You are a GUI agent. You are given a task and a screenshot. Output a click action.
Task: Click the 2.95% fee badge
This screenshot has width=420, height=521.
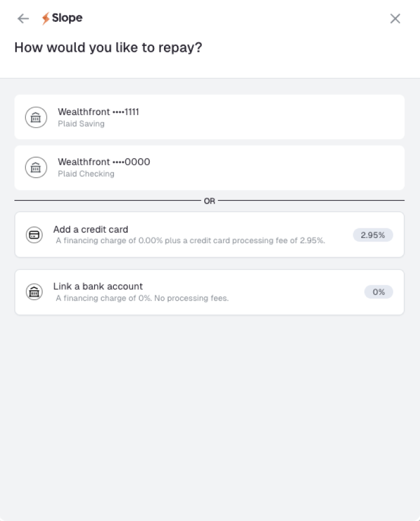[373, 235]
